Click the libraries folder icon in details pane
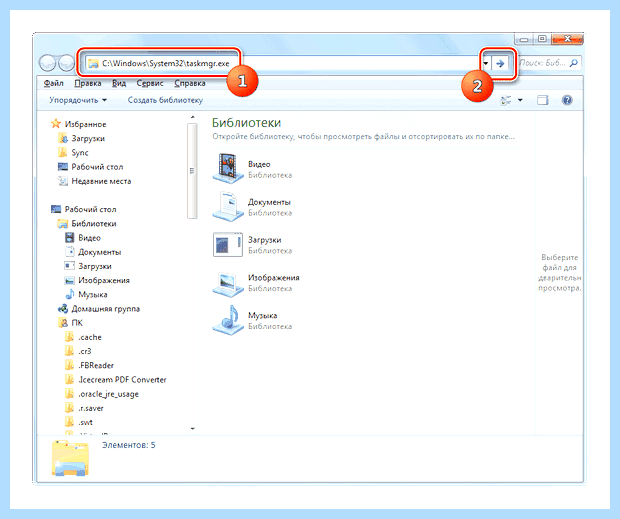The image size is (620, 519). [70, 458]
